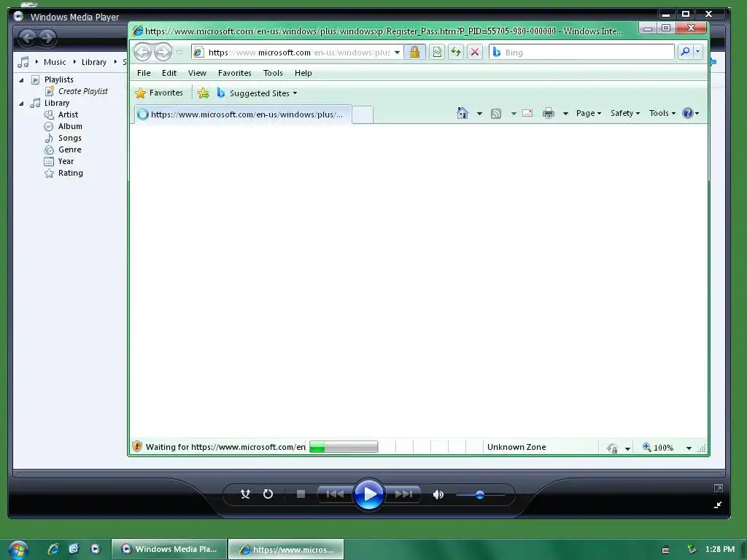747x560 pixels.
Task: Click the Stop button in Media Player
Action: coord(301,494)
